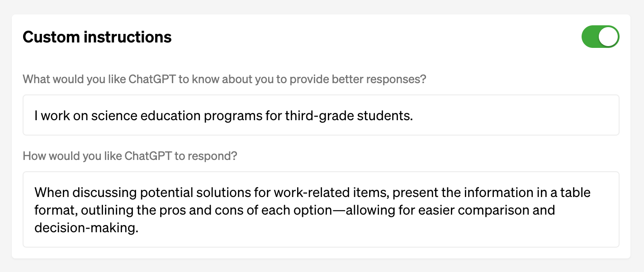Image resolution: width=644 pixels, height=272 pixels.
Task: Focus the field about science education programs
Action: click(x=321, y=115)
